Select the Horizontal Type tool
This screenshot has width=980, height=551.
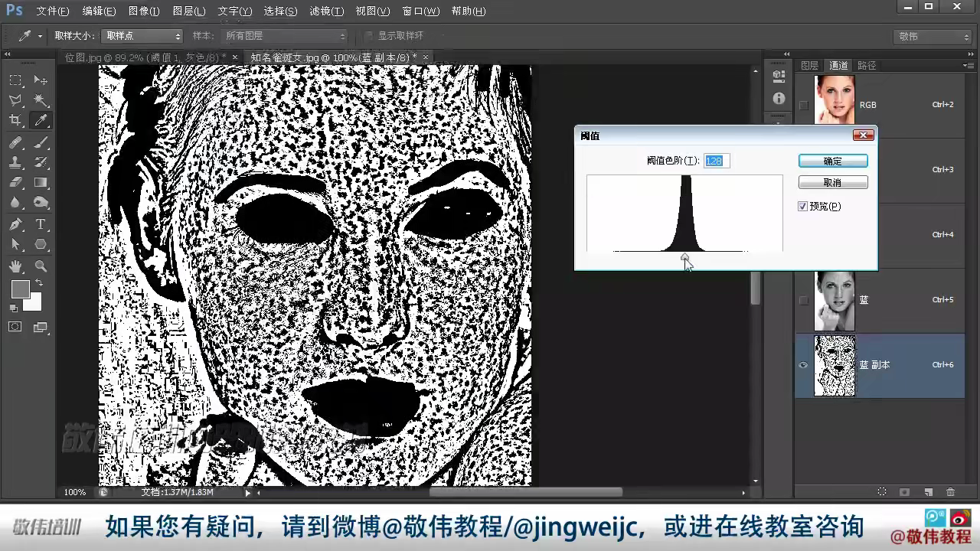[41, 224]
